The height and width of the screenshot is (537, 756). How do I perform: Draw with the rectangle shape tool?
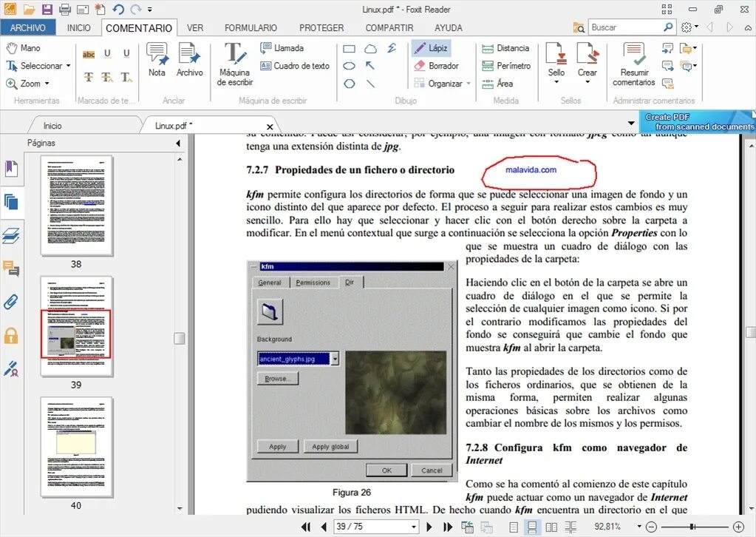[350, 48]
